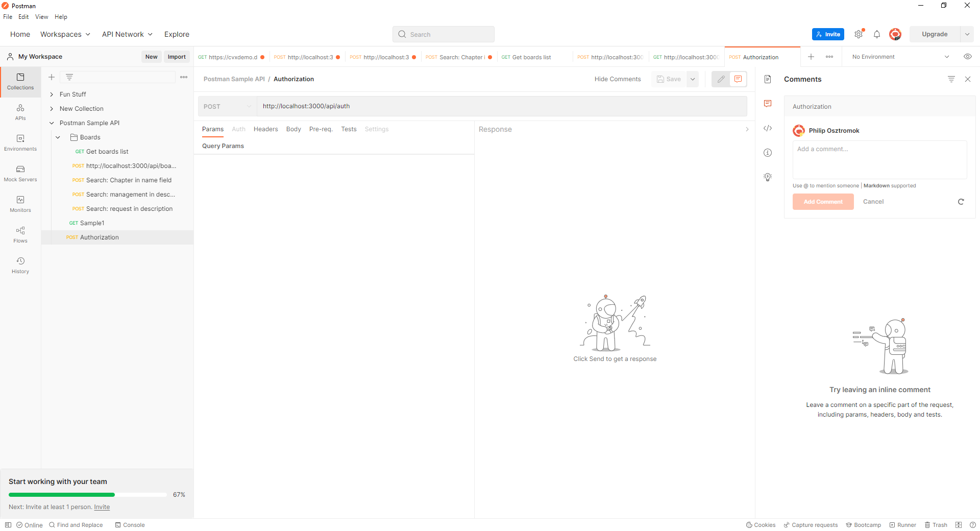980x531 pixels.
Task: Filter comments using filter icon
Action: [951, 79]
